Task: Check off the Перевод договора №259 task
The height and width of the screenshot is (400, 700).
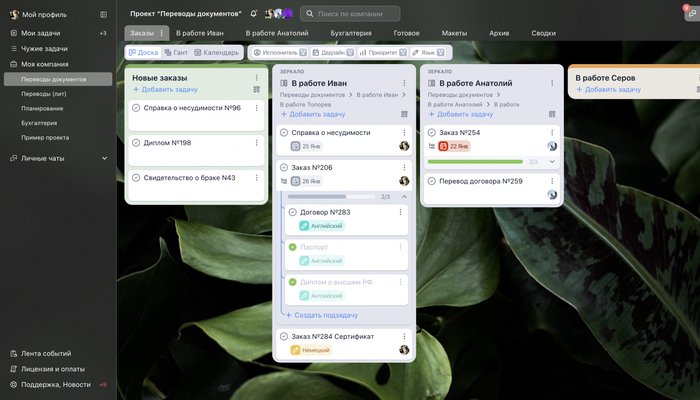Action: click(x=432, y=181)
